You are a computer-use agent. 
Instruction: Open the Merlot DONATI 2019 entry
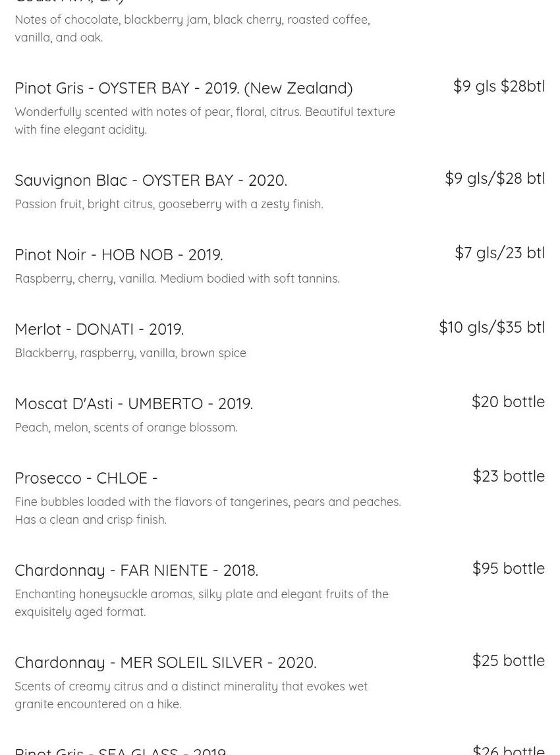point(99,329)
